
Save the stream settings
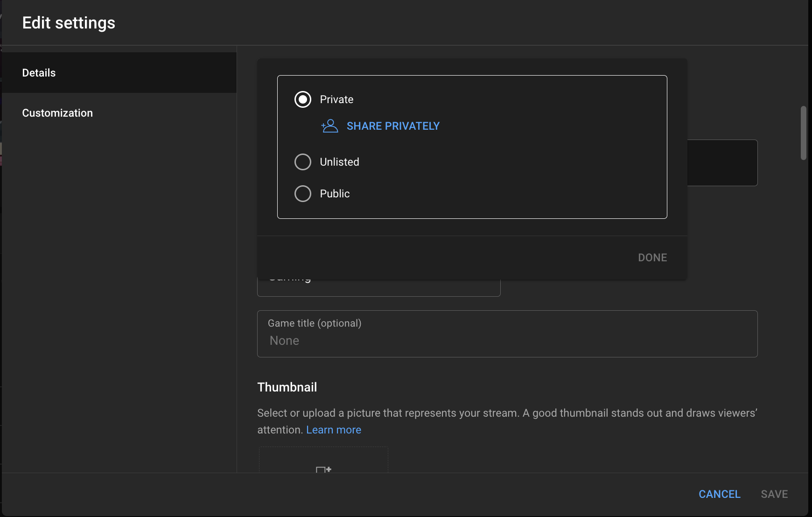tap(774, 494)
